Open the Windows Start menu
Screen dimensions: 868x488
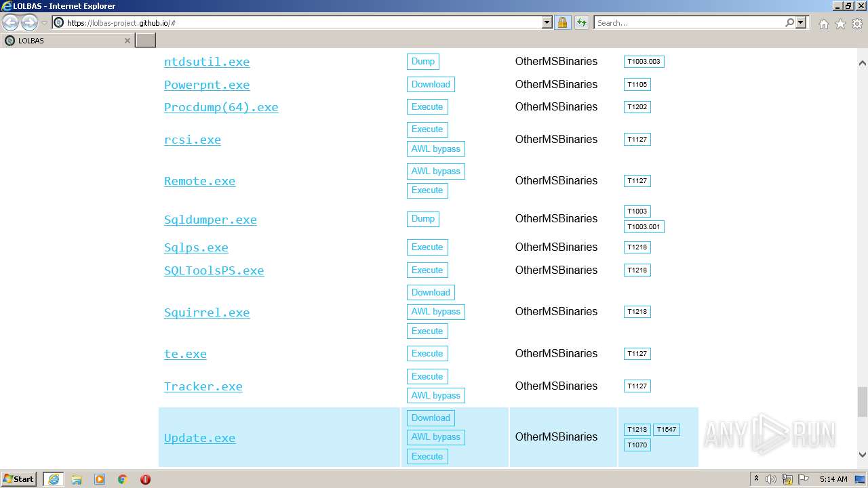(19, 479)
